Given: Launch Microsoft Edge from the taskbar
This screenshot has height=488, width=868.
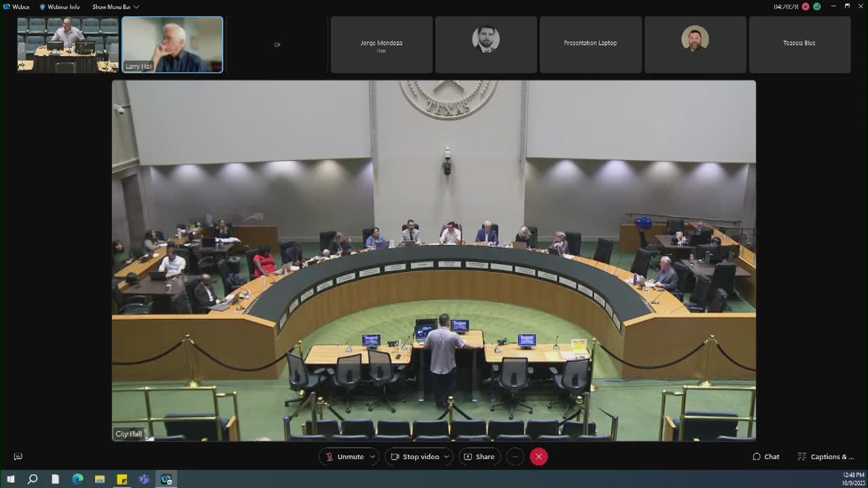Looking at the screenshot, I should [x=77, y=479].
